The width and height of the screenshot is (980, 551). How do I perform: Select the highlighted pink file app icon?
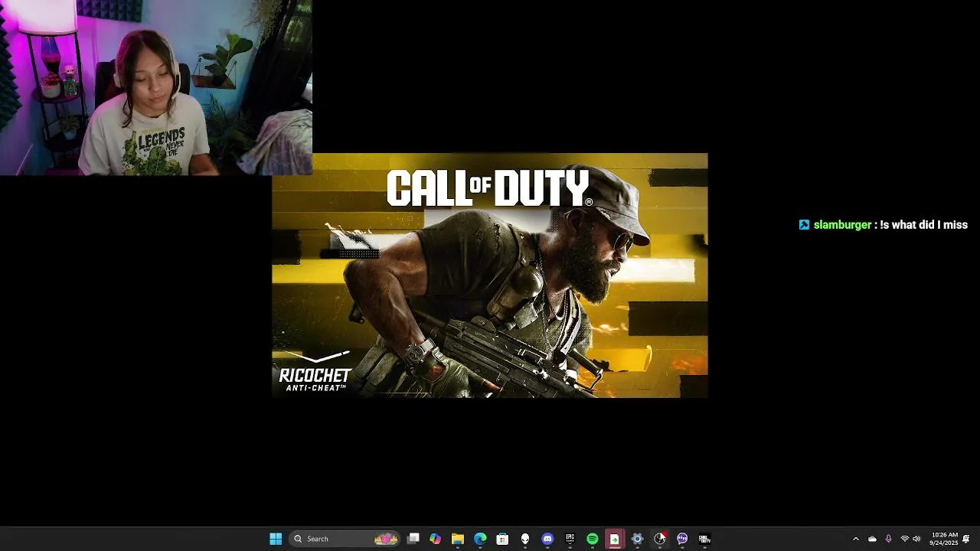point(614,539)
